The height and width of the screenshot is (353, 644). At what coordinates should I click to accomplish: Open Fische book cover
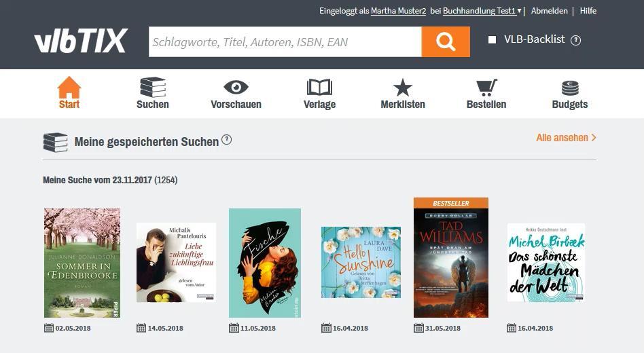pos(265,263)
